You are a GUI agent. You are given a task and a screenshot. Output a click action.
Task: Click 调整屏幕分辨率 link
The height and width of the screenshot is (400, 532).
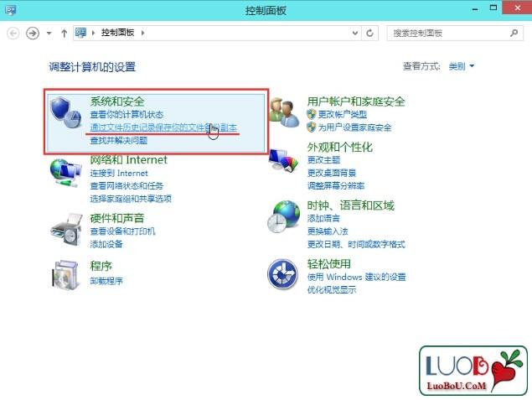[336, 185]
